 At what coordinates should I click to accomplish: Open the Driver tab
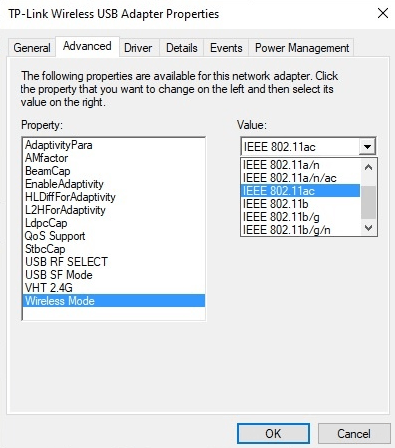(x=138, y=48)
